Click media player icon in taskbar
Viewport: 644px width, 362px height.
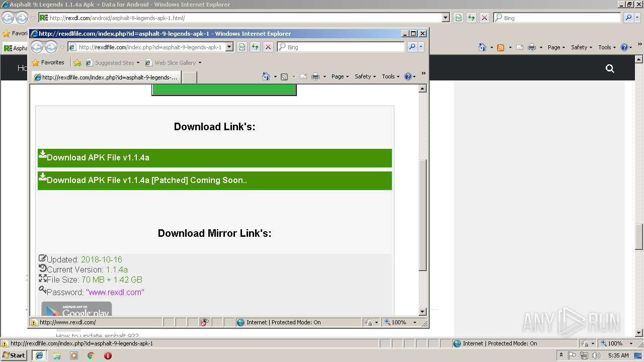(x=74, y=355)
